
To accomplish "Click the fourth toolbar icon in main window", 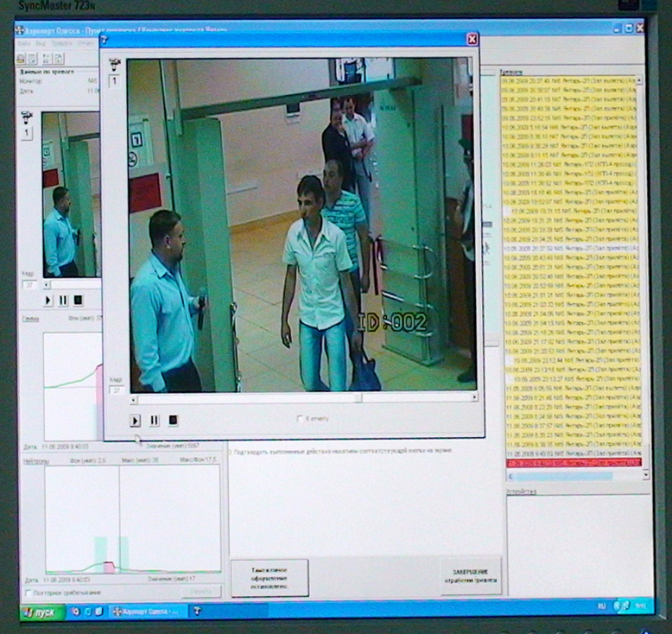I will point(60,59).
